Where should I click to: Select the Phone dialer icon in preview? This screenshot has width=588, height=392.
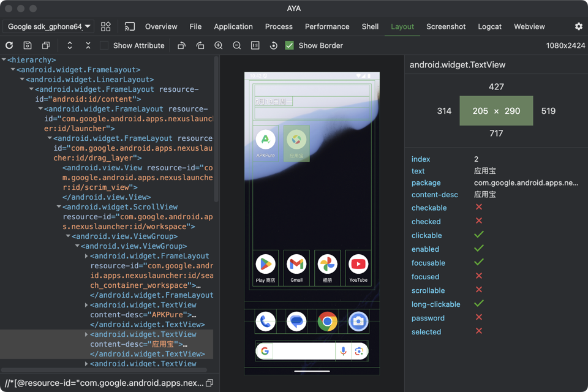(265, 322)
